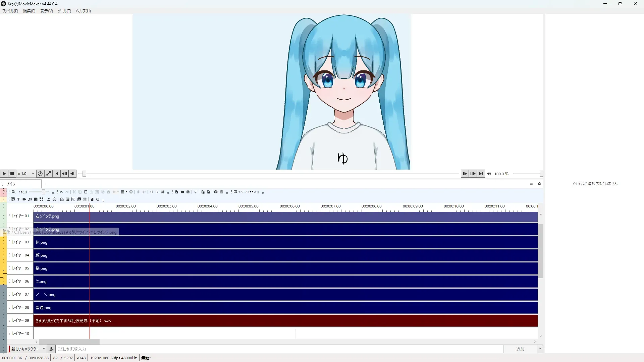The height and width of the screenshot is (362, 644).
Task: Click the フィードバックを送信 button
Action: (247, 192)
